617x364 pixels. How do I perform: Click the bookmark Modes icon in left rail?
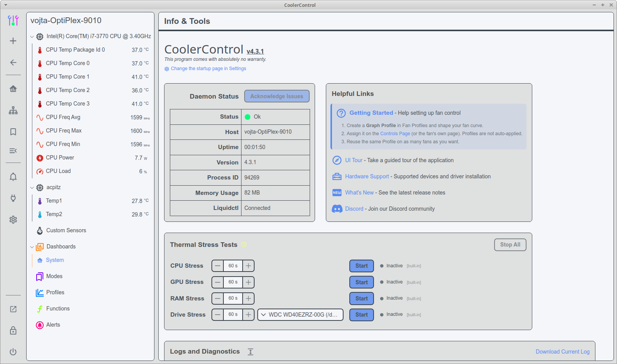[x=13, y=132]
